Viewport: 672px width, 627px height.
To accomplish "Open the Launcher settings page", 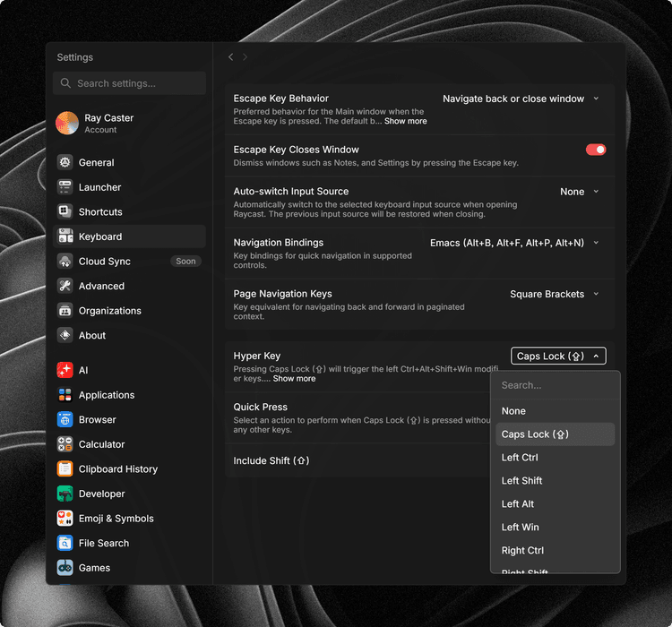I will [129, 187].
